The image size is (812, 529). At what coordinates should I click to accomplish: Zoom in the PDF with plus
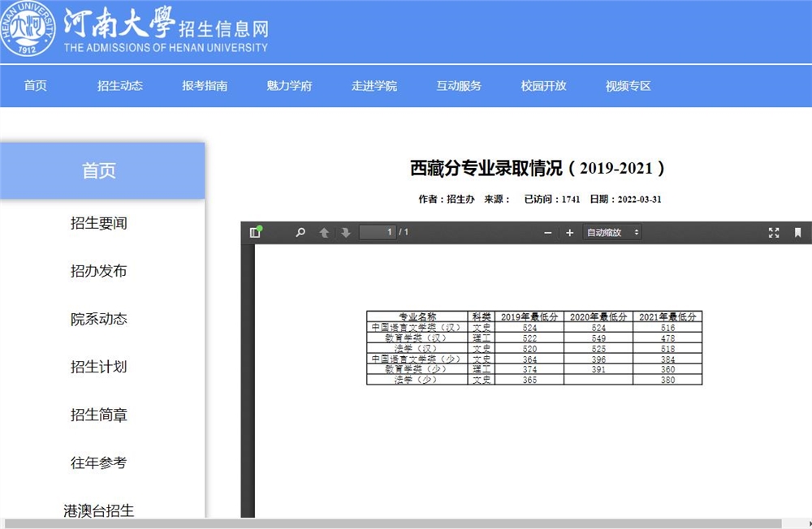(570, 233)
